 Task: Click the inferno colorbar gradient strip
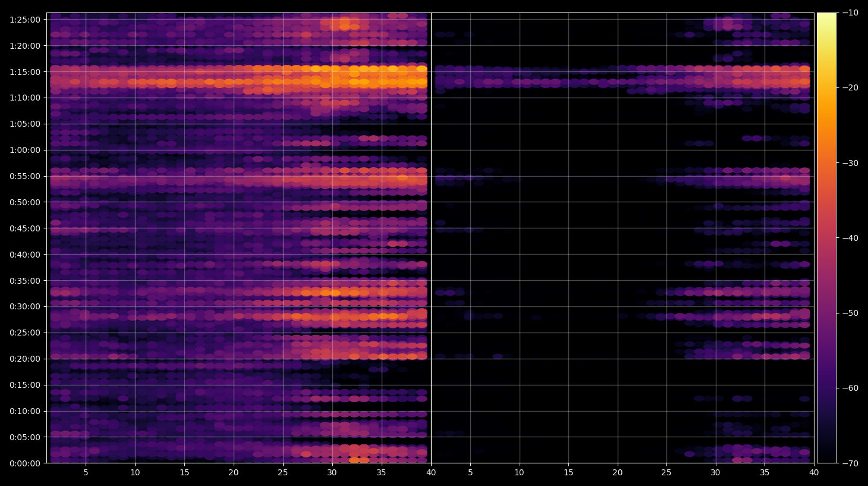[x=827, y=238]
